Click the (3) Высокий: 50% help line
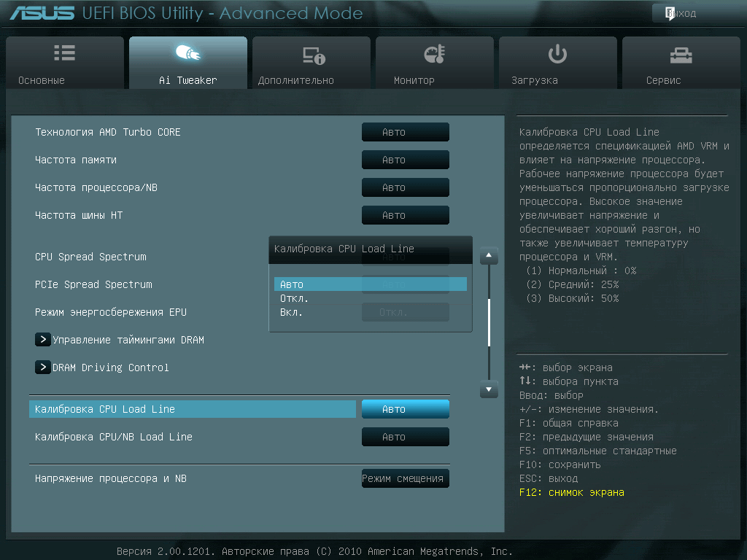Viewport: 747px width, 560px height. click(x=572, y=298)
